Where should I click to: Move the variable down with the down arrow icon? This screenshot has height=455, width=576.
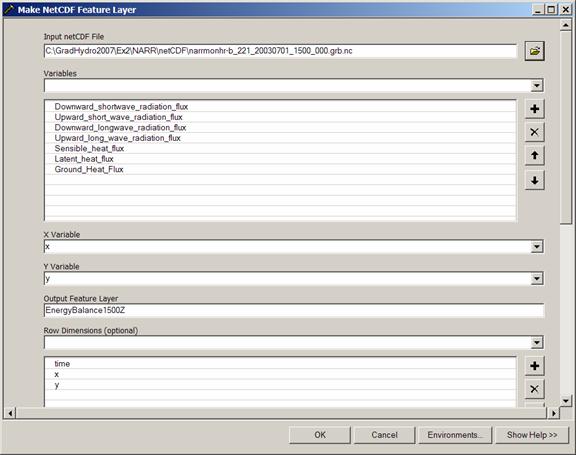click(x=534, y=180)
